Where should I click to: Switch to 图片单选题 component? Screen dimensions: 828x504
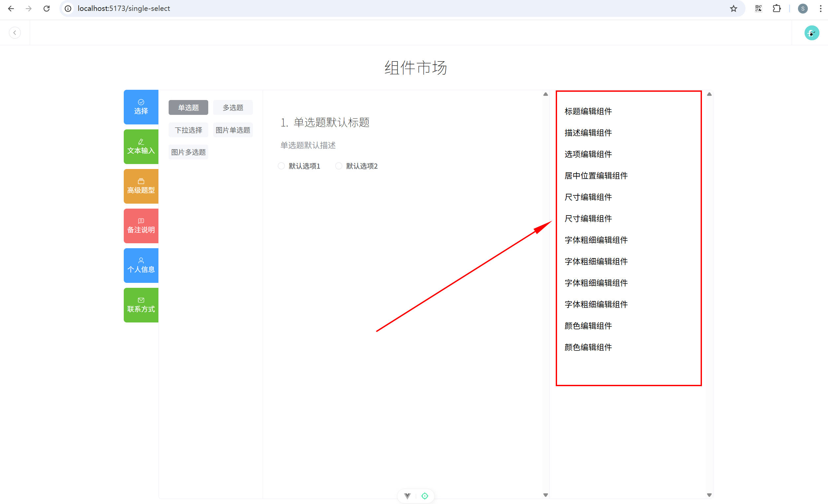click(233, 130)
